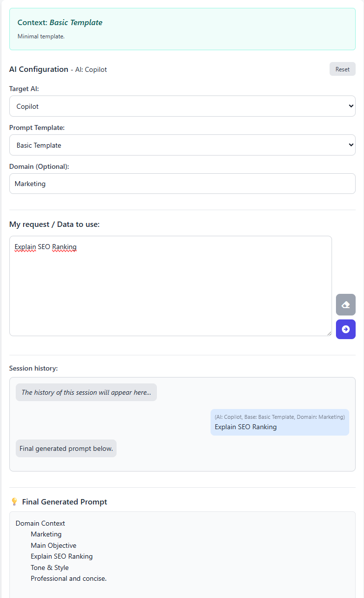Click the Final Generated Prompt heading
Viewport: 364px width, 598px height.
tap(64, 502)
